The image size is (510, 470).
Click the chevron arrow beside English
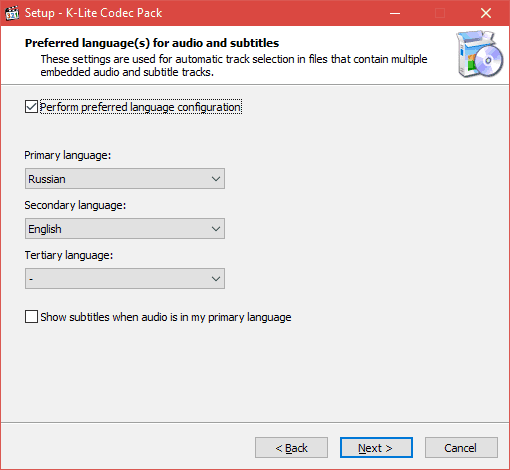(x=216, y=229)
